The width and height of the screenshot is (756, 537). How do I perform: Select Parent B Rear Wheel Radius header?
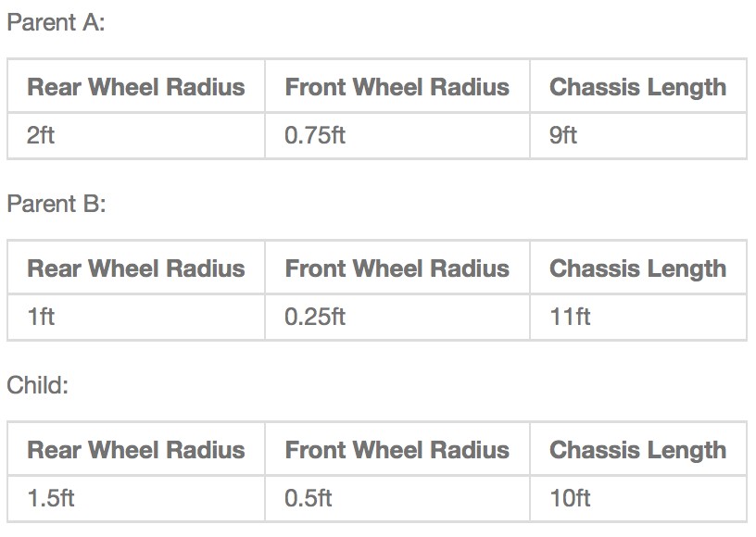click(x=136, y=268)
